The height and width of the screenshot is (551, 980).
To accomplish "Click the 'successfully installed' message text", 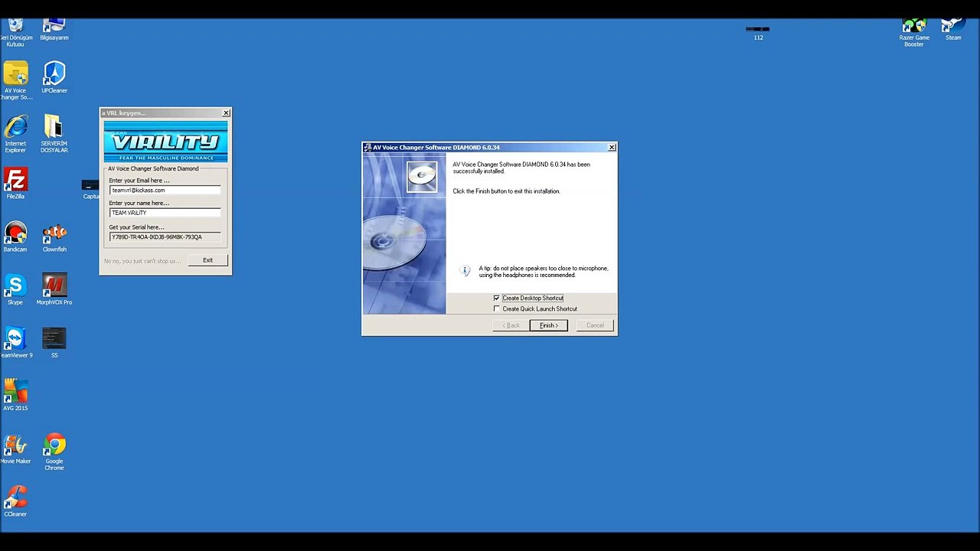I will click(x=521, y=168).
